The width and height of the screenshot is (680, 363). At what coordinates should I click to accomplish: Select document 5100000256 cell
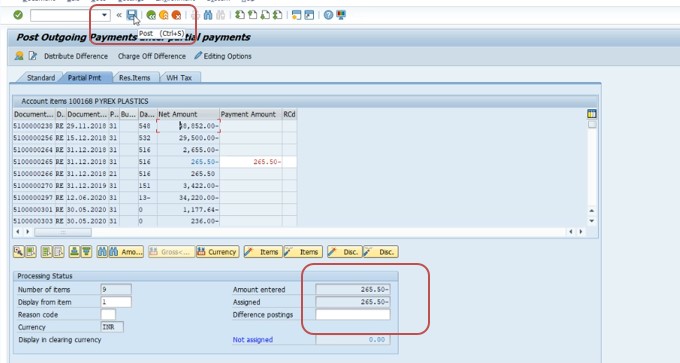click(33, 138)
